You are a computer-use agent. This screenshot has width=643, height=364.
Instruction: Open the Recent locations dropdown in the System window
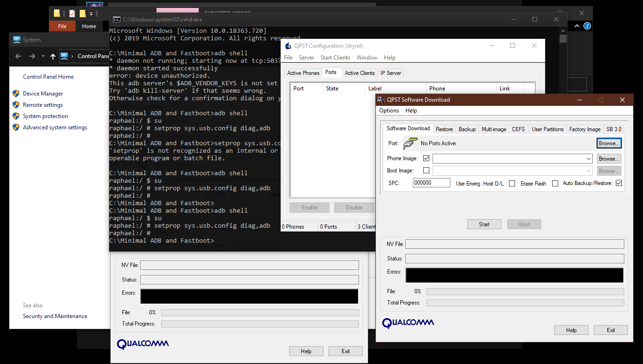click(x=43, y=56)
